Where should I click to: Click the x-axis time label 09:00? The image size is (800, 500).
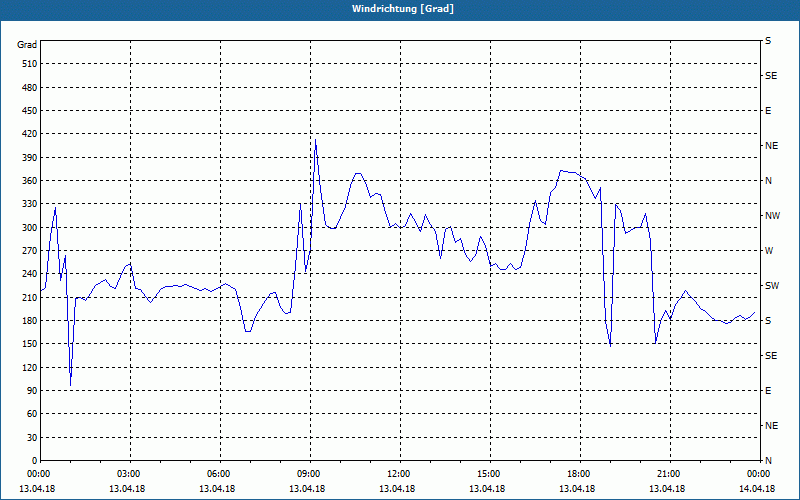click(x=310, y=473)
